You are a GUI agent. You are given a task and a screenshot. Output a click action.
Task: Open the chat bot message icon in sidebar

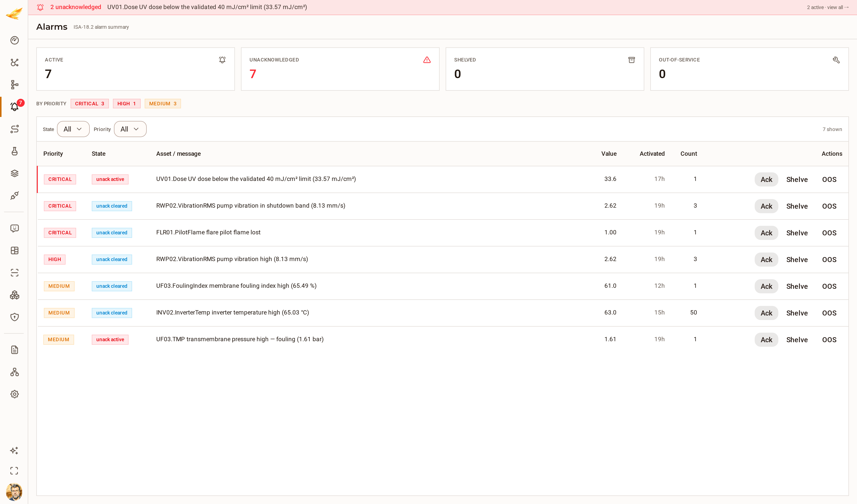pyautogui.click(x=14, y=228)
